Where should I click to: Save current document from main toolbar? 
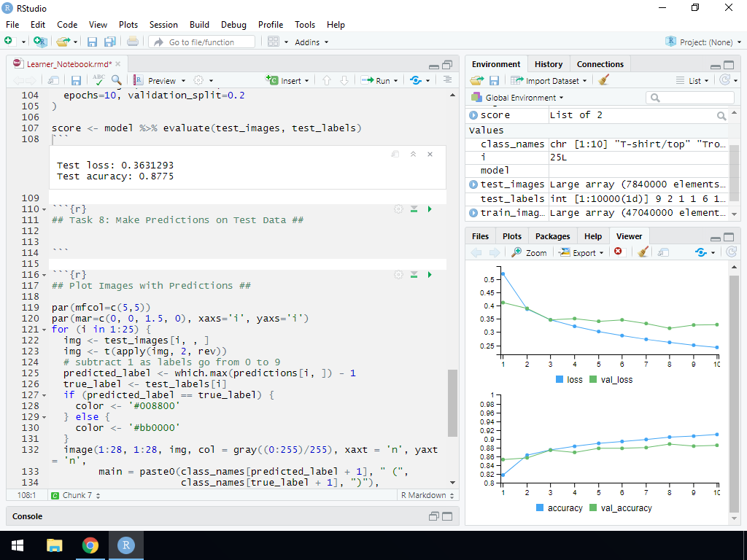92,42
